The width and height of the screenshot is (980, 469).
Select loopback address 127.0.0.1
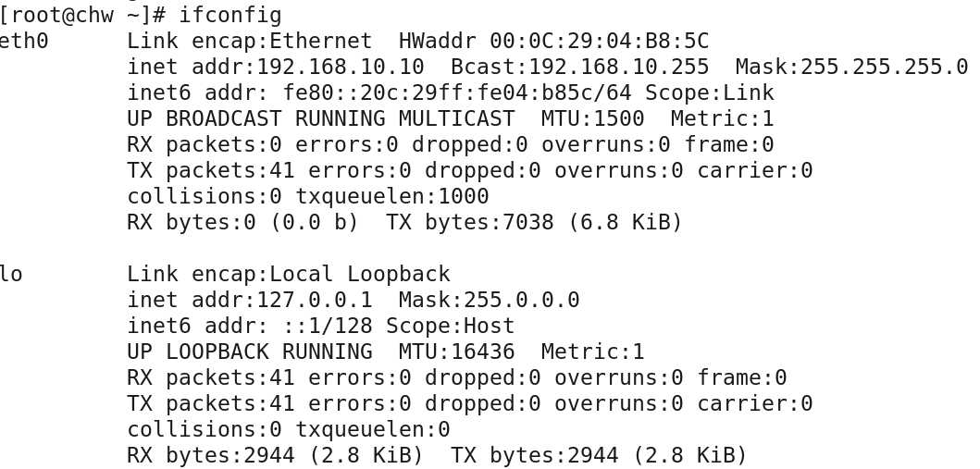[315, 300]
